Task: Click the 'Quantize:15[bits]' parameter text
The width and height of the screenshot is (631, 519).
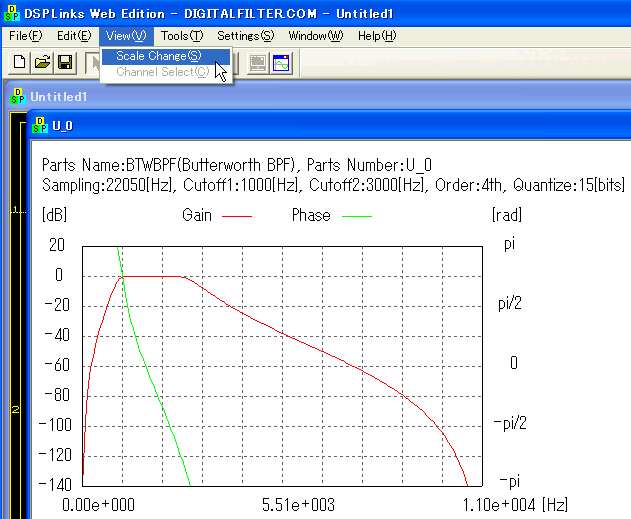Action: 569,185
